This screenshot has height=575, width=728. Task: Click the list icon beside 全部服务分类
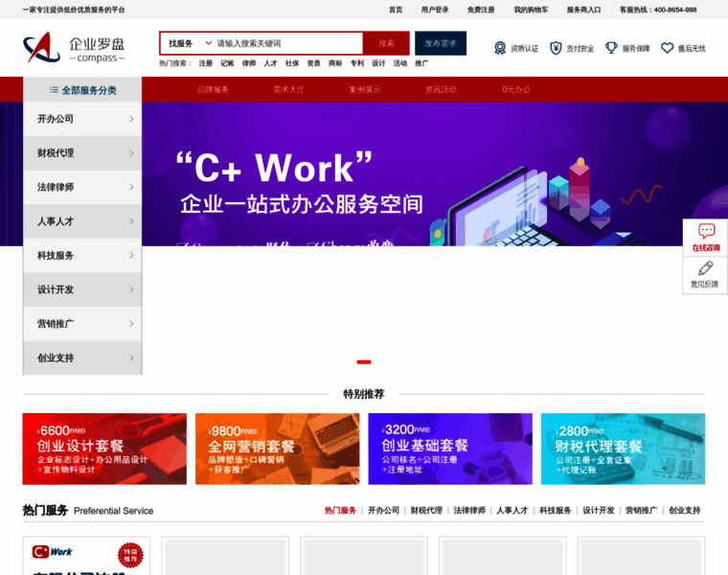pos(54,90)
